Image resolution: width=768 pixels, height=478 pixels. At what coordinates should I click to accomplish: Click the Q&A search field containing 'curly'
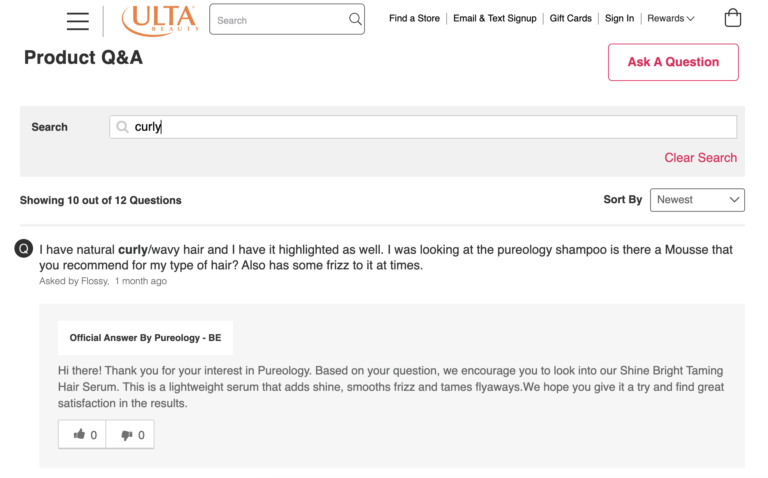[430, 127]
